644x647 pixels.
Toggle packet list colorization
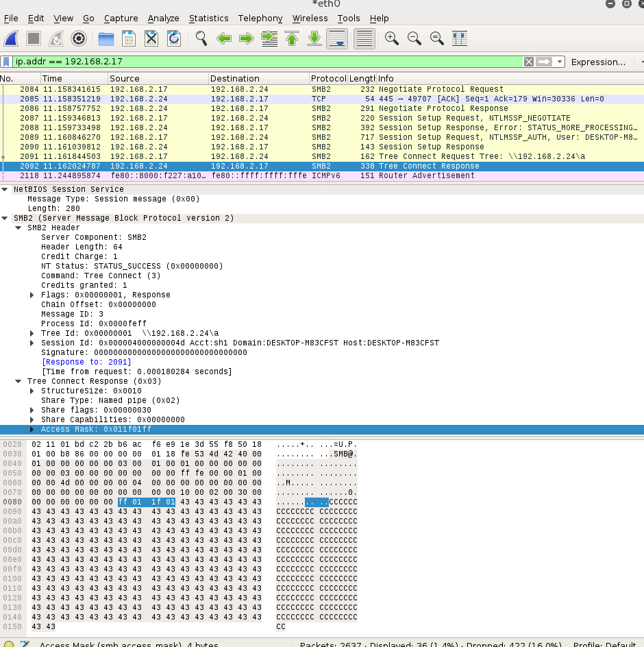pyautogui.click(x=364, y=38)
